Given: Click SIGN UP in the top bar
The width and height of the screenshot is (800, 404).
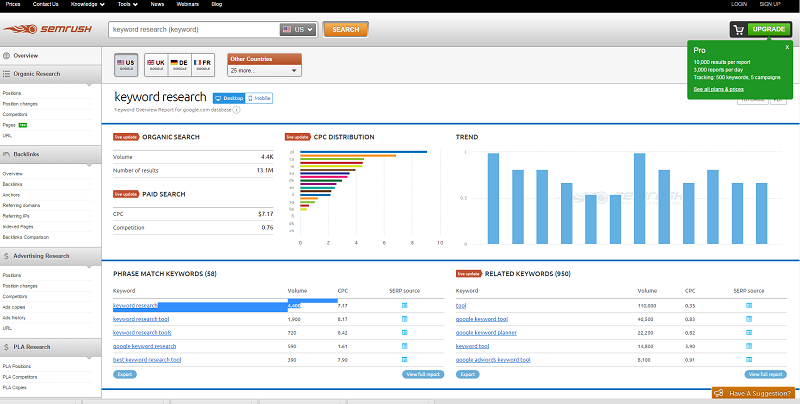Looking at the screenshot, I should pos(770,4).
